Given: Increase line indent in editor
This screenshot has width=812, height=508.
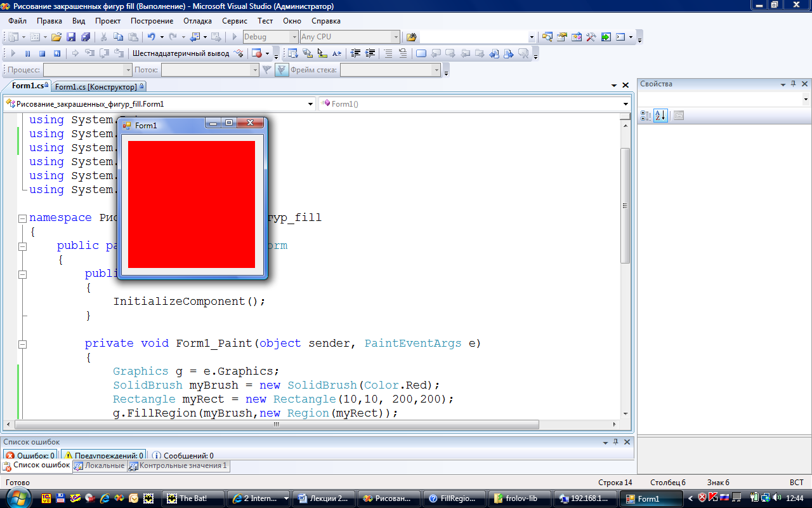Looking at the screenshot, I should tap(370, 53).
